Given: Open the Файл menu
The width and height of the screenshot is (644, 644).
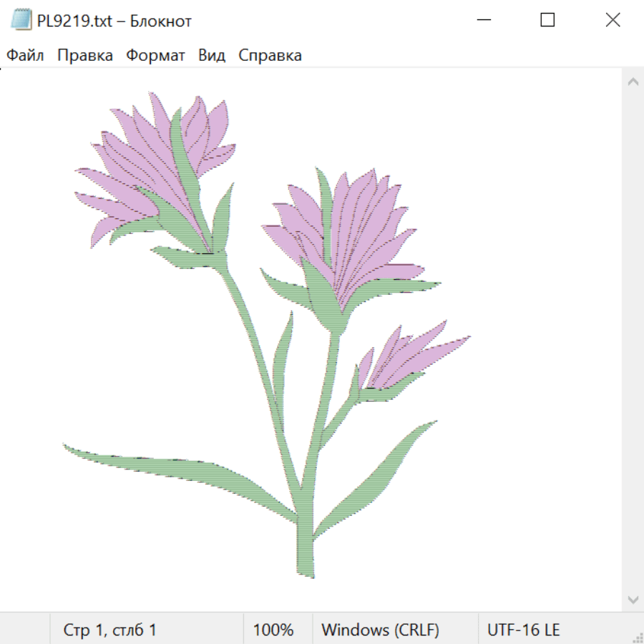Looking at the screenshot, I should [x=25, y=56].
